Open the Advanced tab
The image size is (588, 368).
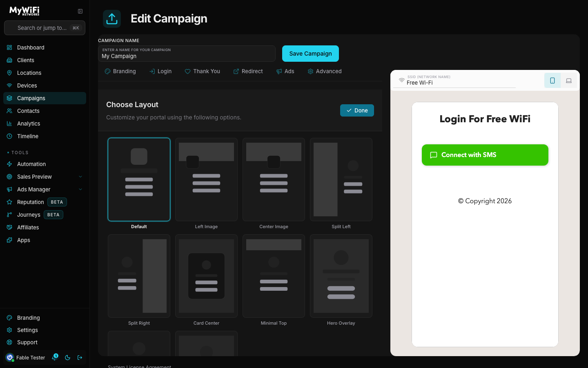coord(325,71)
